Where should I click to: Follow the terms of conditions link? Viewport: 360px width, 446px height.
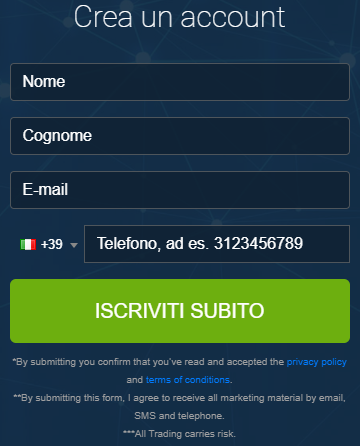[x=188, y=380]
